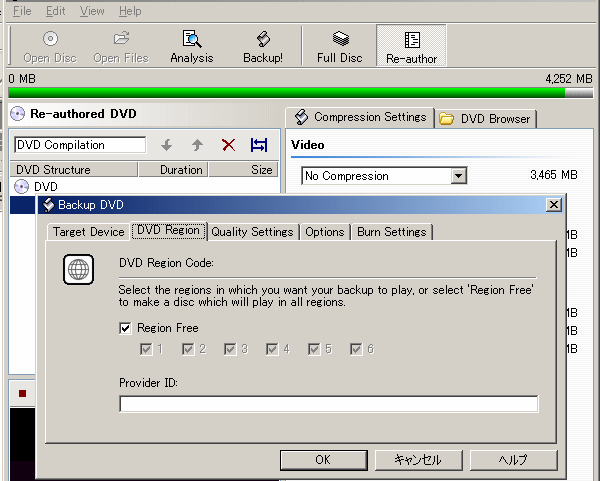Open the File menu

pos(22,11)
